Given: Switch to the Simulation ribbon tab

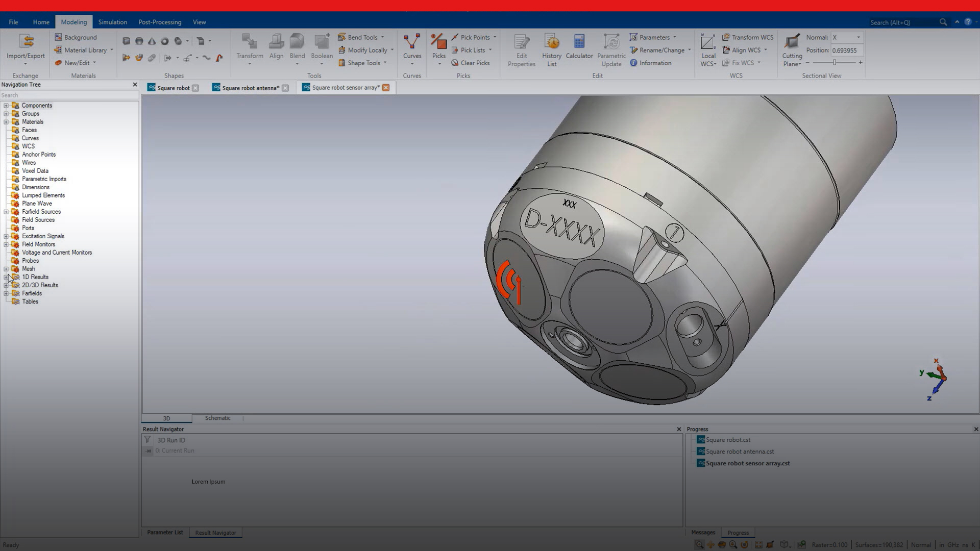Looking at the screenshot, I should point(112,22).
